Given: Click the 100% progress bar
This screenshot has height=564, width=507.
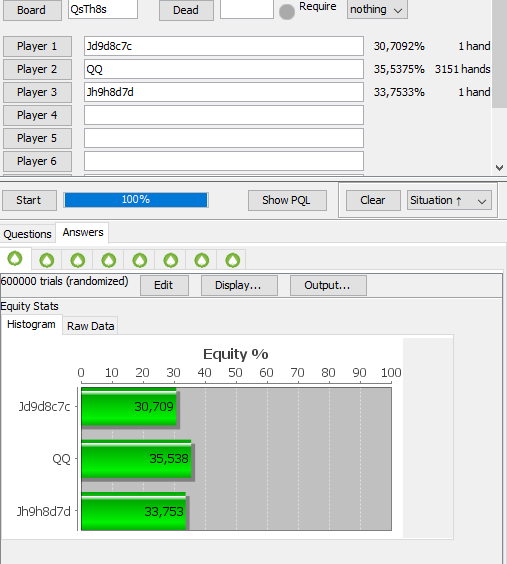Looking at the screenshot, I should 136,200.
